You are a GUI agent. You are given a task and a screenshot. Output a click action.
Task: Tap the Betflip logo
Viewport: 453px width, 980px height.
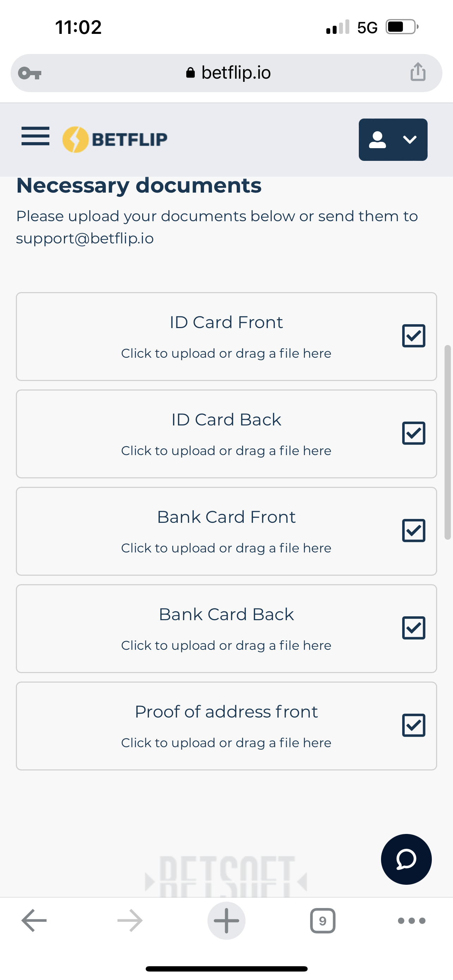(x=115, y=139)
